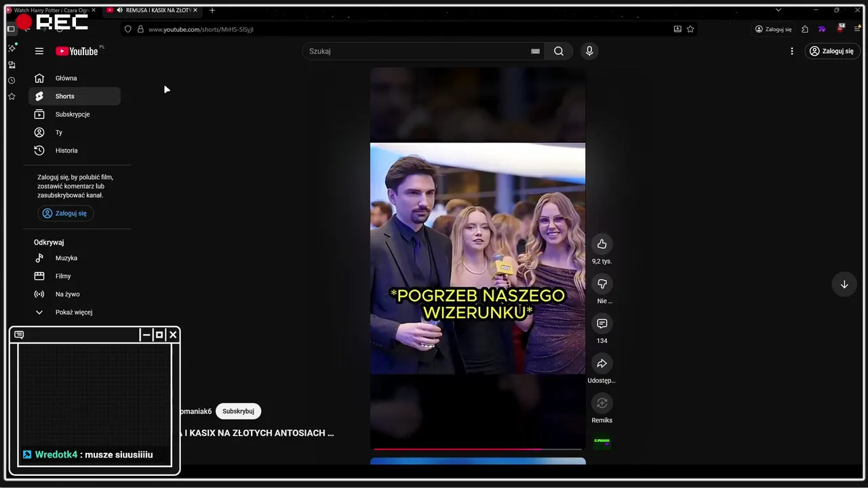Open bookmarks star in browser sidebar

(x=12, y=96)
